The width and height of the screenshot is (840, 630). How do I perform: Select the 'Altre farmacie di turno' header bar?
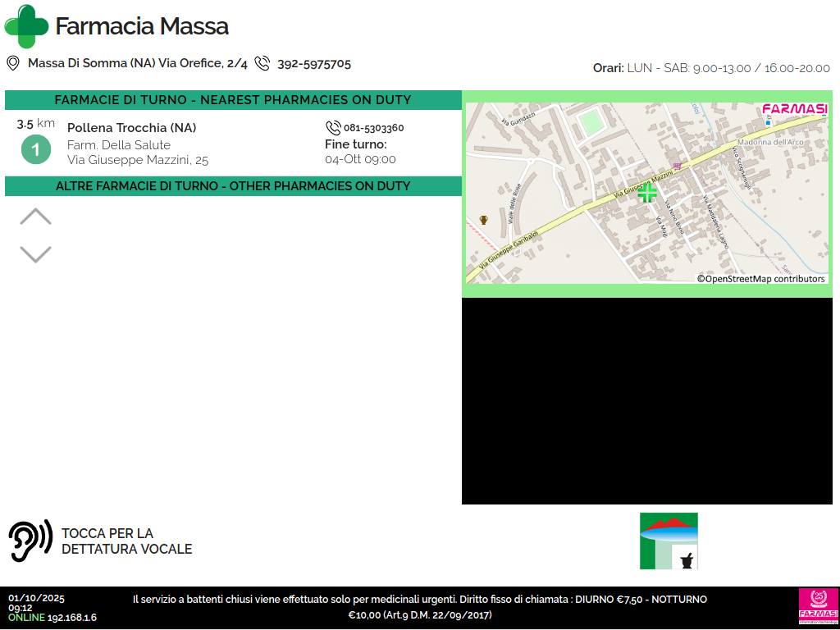(x=233, y=186)
